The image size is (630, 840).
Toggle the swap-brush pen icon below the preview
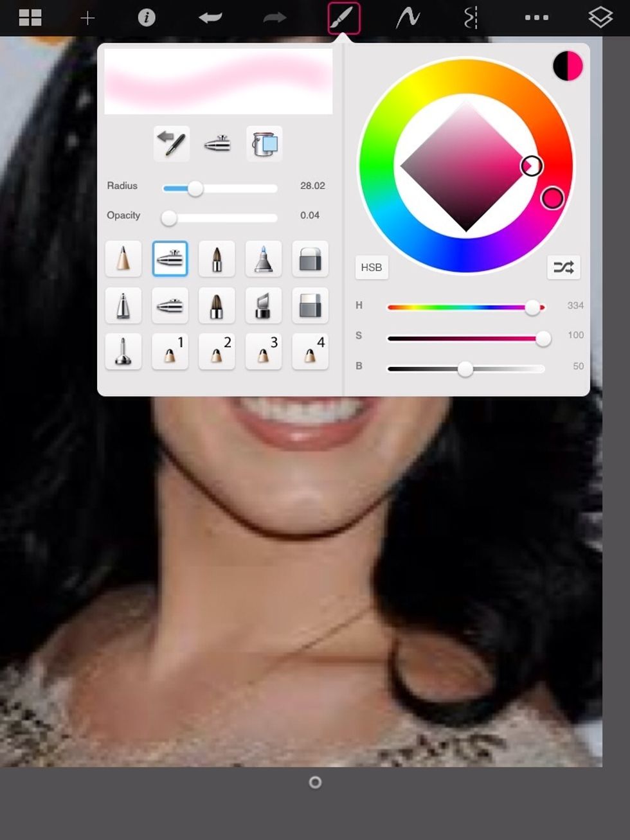tap(172, 144)
